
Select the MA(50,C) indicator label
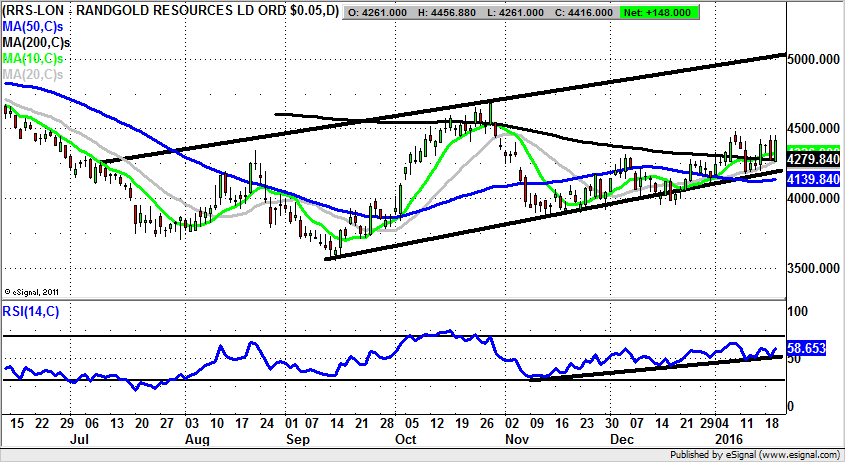click(32, 27)
